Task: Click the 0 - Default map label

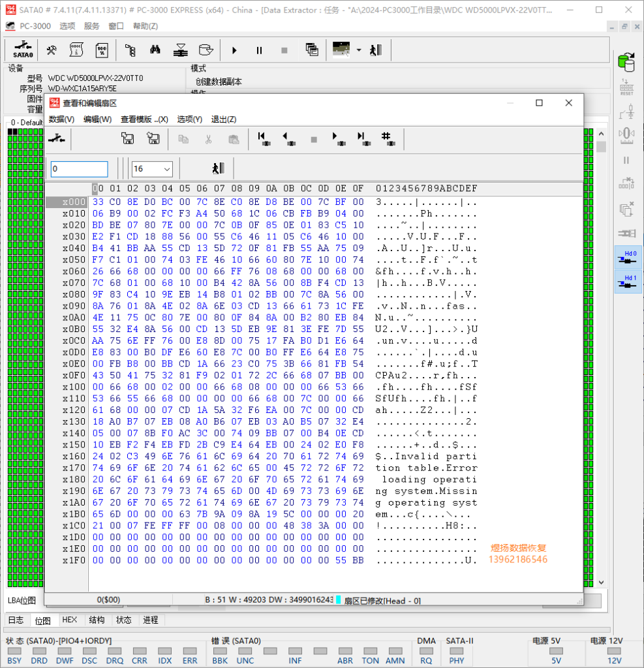Action: (26, 123)
